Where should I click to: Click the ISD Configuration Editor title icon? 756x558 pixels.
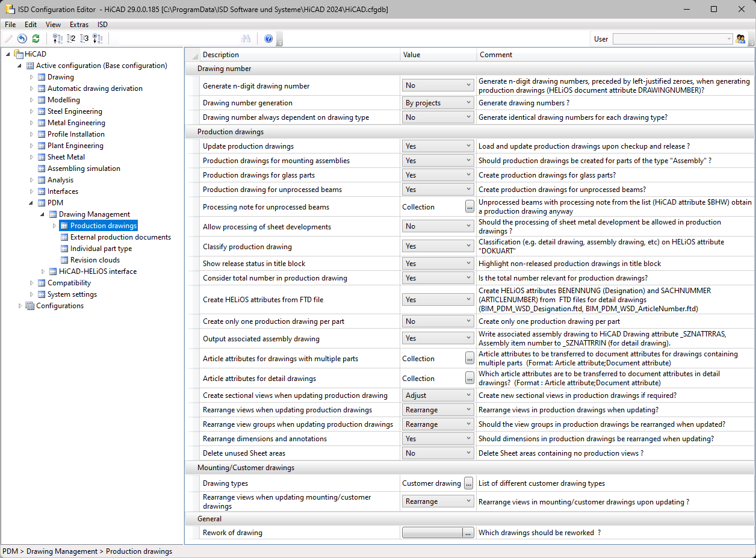(9, 9)
